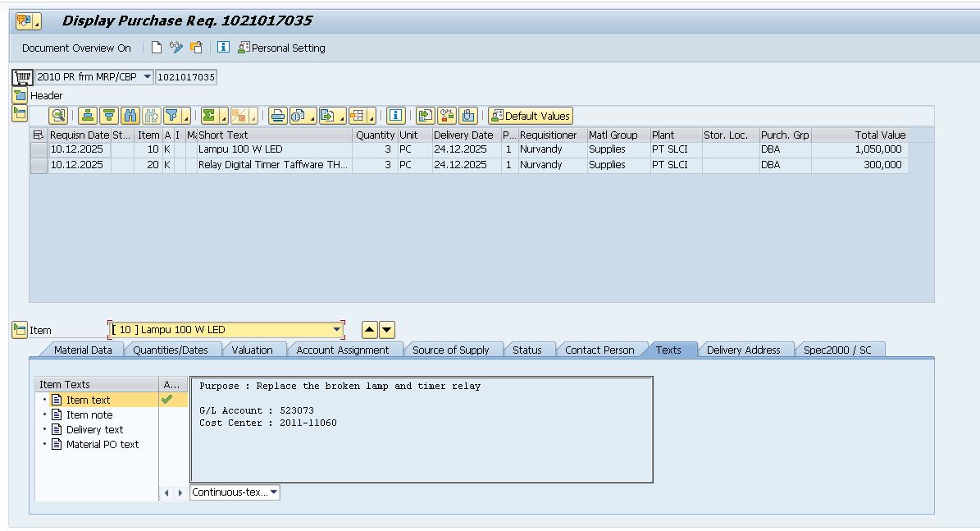Screen dimensions: 980x531
Task: Select the row for Relay Digital Timer item
Action: [x=39, y=165]
